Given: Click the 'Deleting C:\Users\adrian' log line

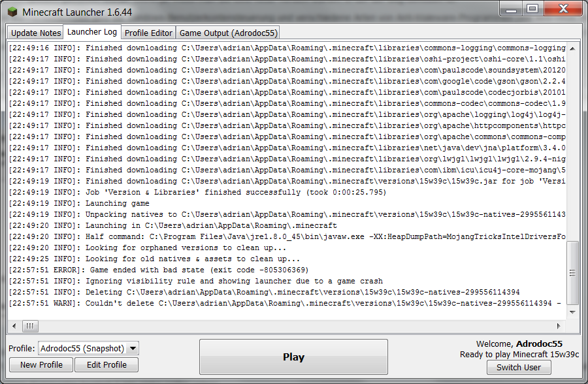Looking at the screenshot, I should (x=265, y=292).
